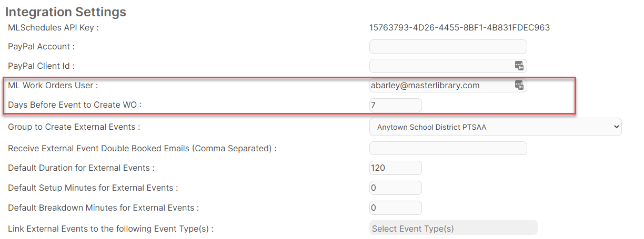Screen dimensions: 644x239
Task: Select the Default Setup Minutes input
Action: click(396, 188)
